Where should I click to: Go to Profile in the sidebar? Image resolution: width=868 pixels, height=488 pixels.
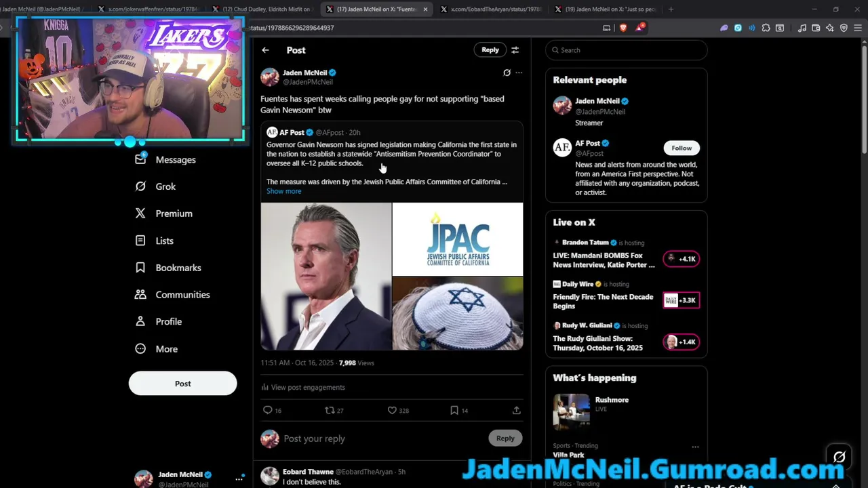point(158,322)
